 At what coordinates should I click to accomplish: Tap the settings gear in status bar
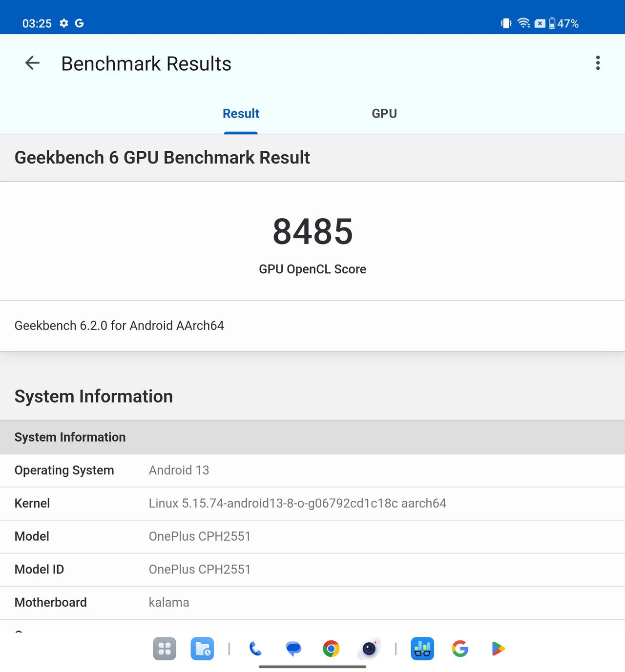[64, 23]
